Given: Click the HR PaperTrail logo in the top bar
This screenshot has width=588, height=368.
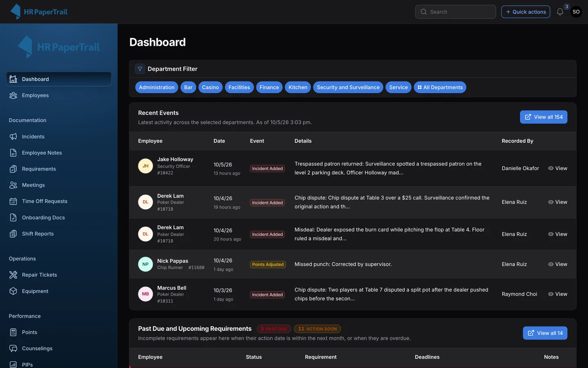Looking at the screenshot, I should coord(39,12).
